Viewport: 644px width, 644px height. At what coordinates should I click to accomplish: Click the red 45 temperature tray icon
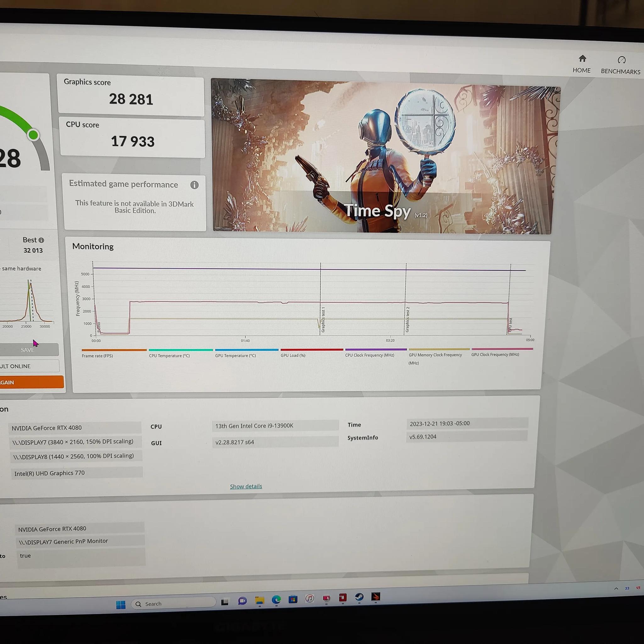click(638, 588)
